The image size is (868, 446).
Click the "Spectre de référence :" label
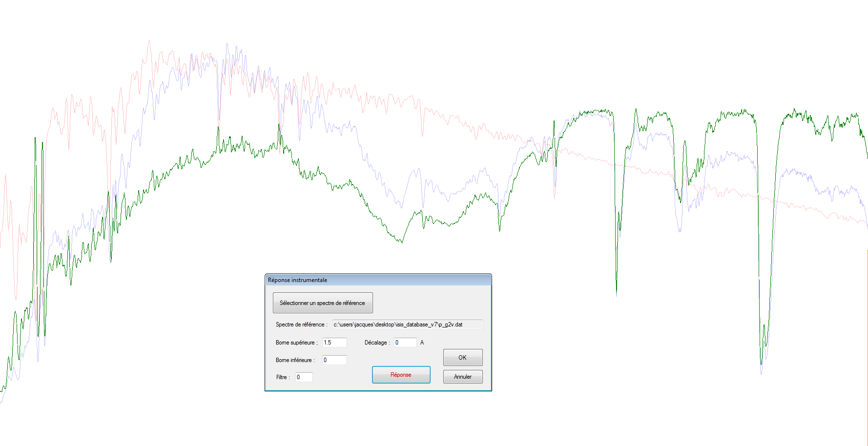pyautogui.click(x=301, y=324)
